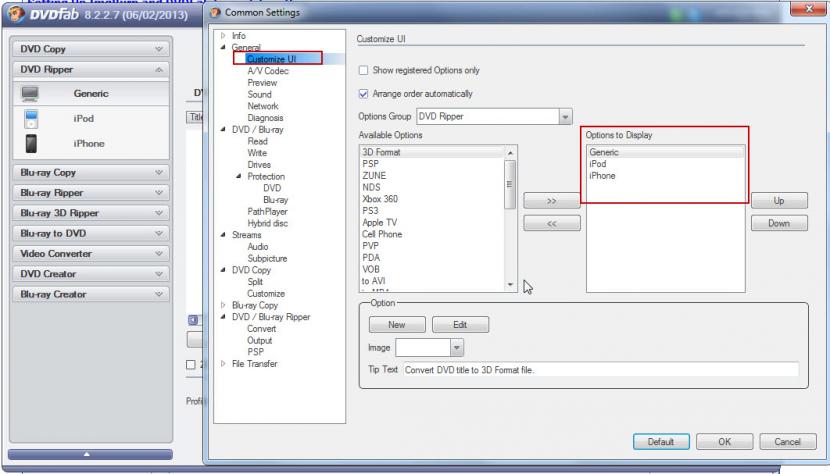Select iPod in Options to Display

tap(665, 164)
